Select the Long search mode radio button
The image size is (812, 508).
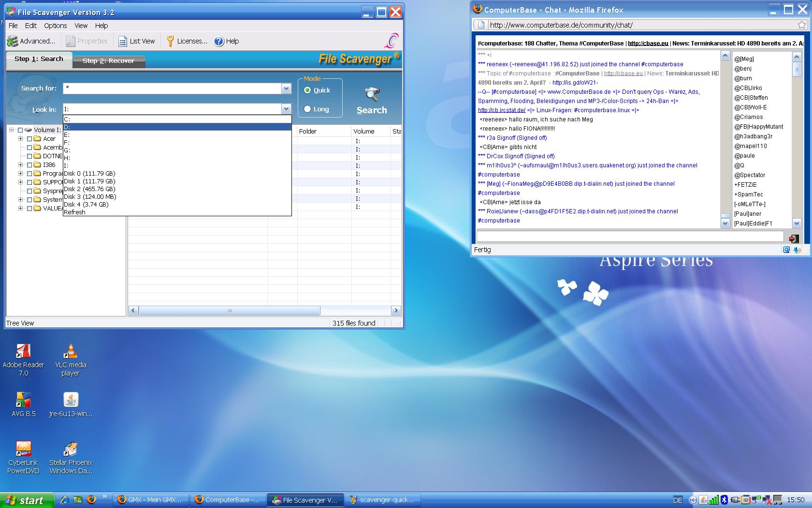coord(307,109)
